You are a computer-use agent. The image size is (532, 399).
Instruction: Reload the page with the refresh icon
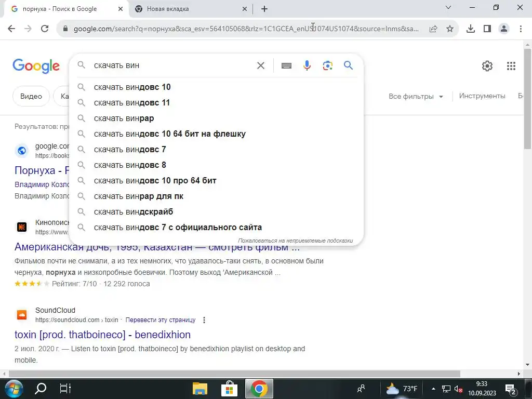pyautogui.click(x=45, y=29)
